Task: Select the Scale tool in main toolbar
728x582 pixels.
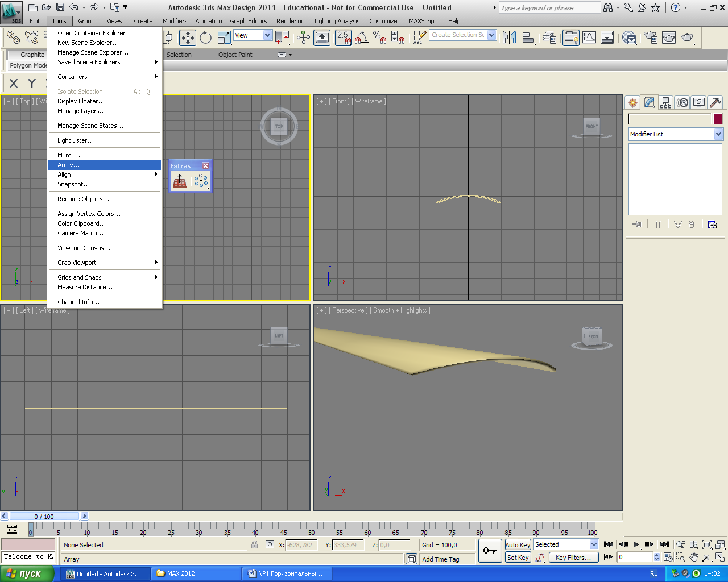Action: point(224,38)
